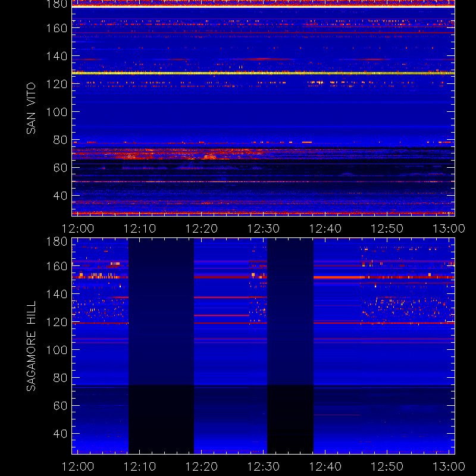Pick the 80 tick label on Sagamore Hill axis
The height and width of the screenshot is (476, 476).
[60, 378]
